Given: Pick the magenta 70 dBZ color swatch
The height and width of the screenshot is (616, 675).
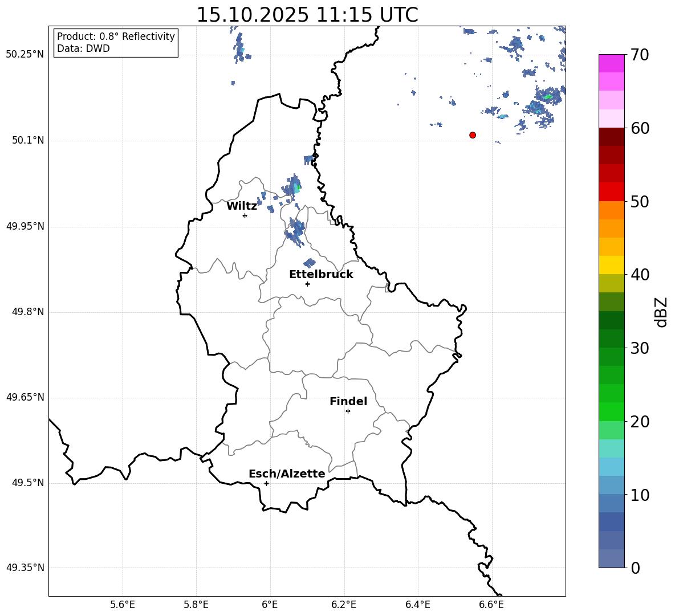Looking at the screenshot, I should pos(611,63).
